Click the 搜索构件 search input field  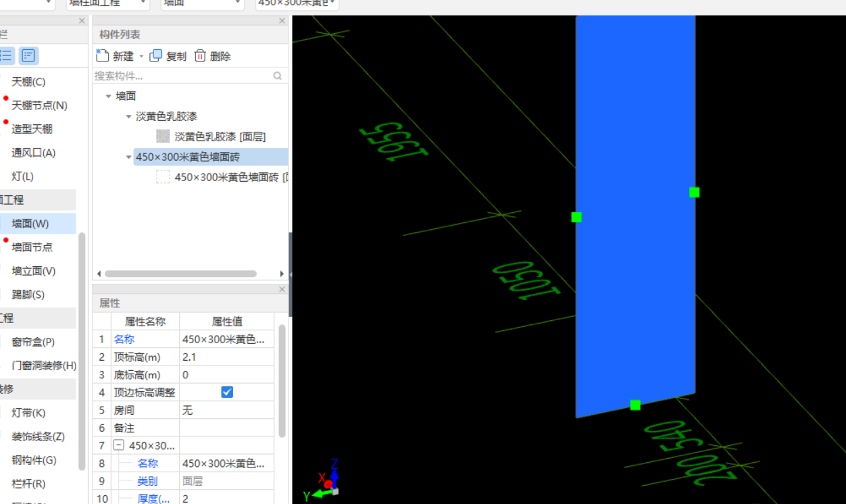(x=181, y=76)
